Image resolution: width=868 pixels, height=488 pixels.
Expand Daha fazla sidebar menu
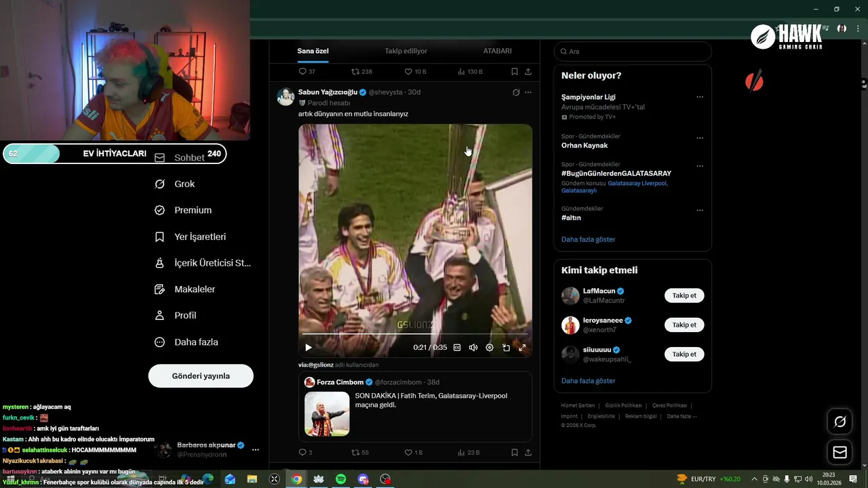[x=186, y=342]
